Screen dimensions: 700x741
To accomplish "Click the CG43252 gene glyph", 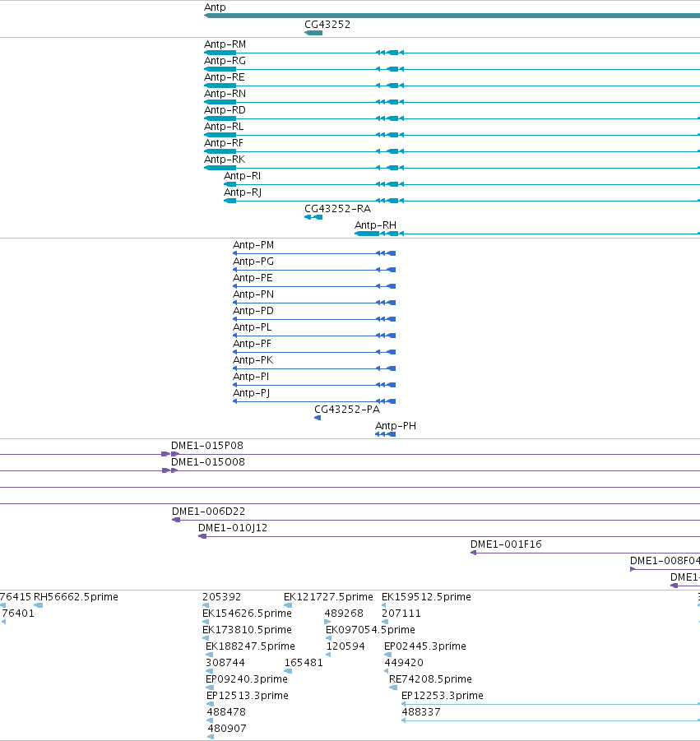I will pos(313,33).
